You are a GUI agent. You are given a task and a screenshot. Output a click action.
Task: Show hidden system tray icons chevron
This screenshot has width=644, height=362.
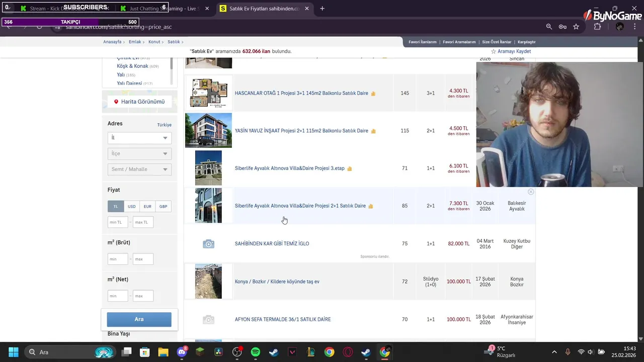click(554, 352)
